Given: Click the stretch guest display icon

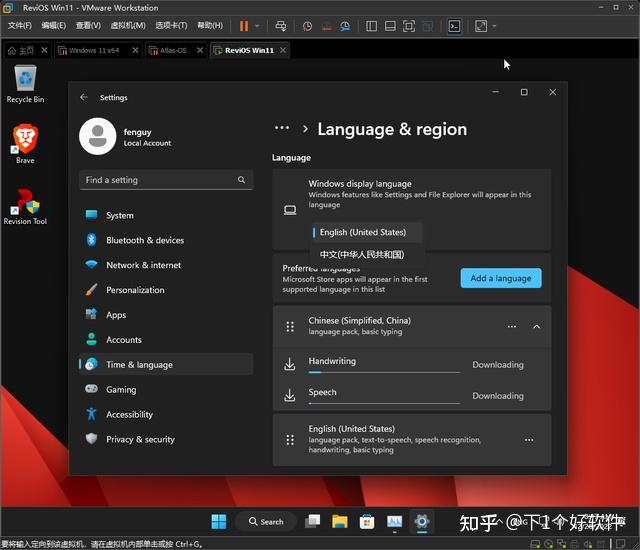Looking at the screenshot, I should [481, 26].
